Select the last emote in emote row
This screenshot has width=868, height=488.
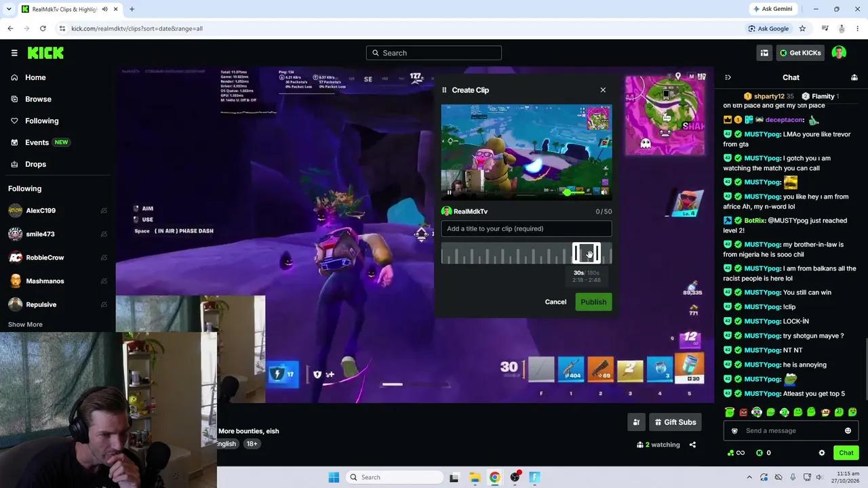point(853,412)
